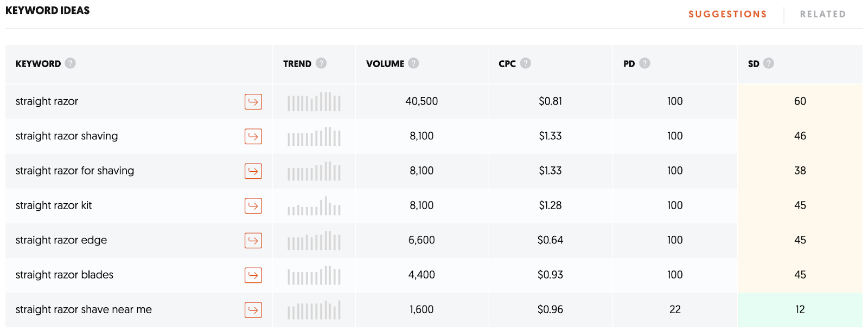Click the 'straight razor kit' keyword

coord(54,205)
